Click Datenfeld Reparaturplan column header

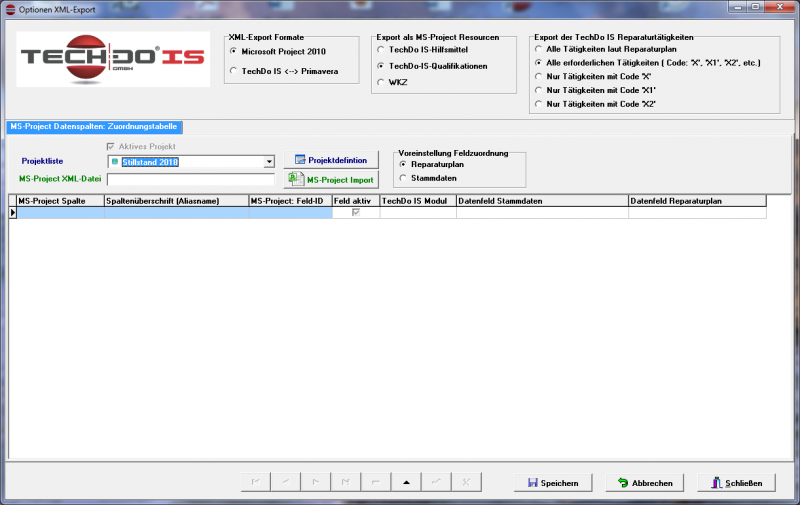697,201
